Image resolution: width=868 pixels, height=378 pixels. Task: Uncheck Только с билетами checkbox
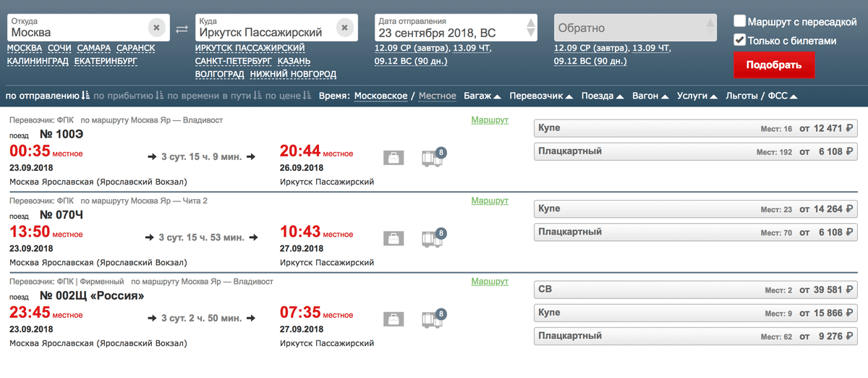coord(740,41)
